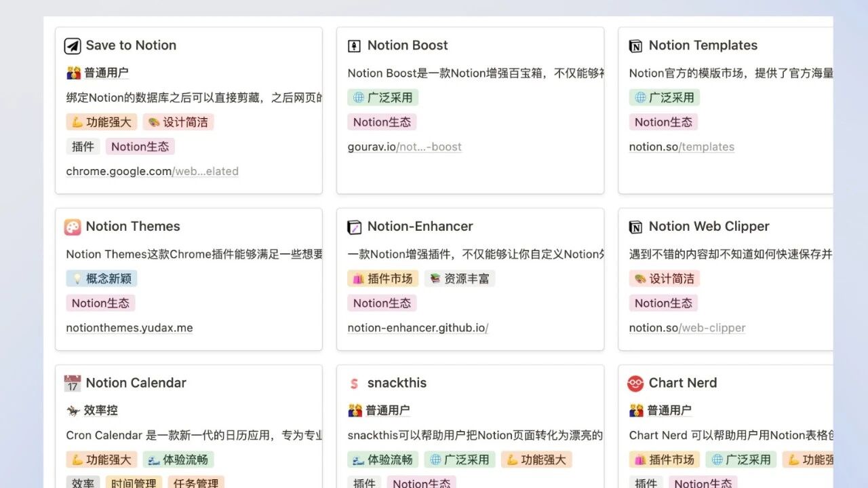The height and width of the screenshot is (488, 868).
Task: Select the 设计简洁 tag in Notion Web Clipper
Action: point(665,278)
